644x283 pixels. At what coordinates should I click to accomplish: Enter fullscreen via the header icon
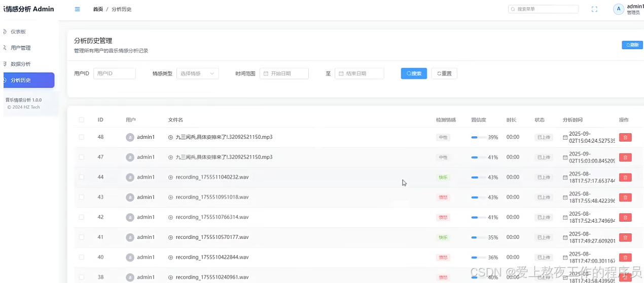coord(594,9)
